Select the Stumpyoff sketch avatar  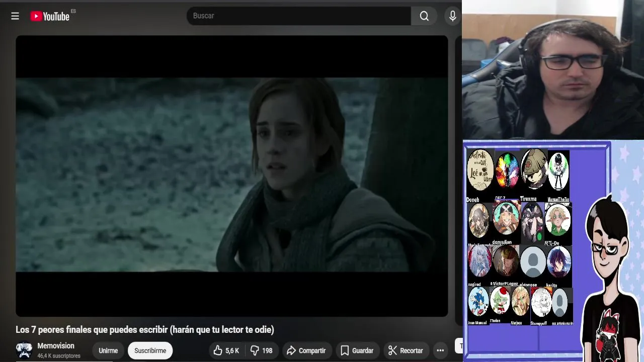tap(541, 302)
